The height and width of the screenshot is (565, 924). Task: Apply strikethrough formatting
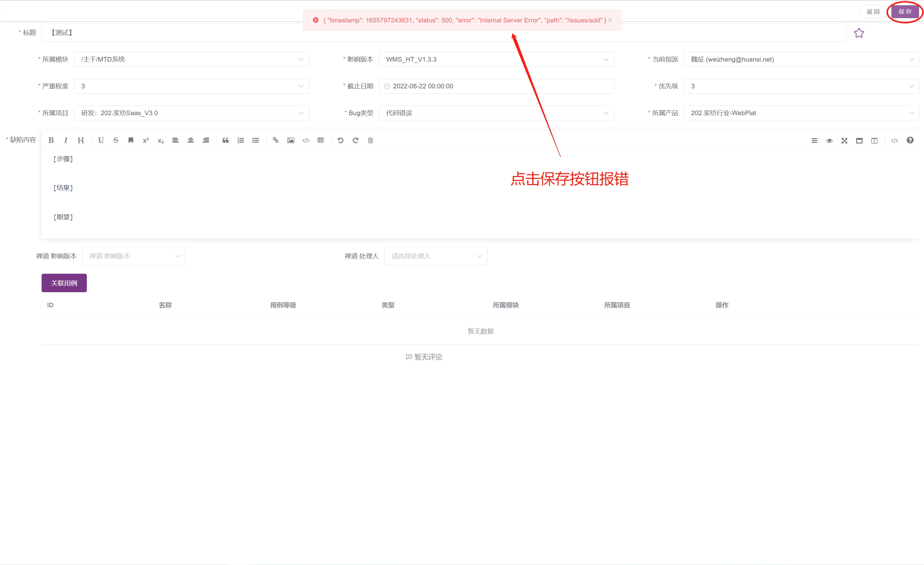(x=116, y=140)
